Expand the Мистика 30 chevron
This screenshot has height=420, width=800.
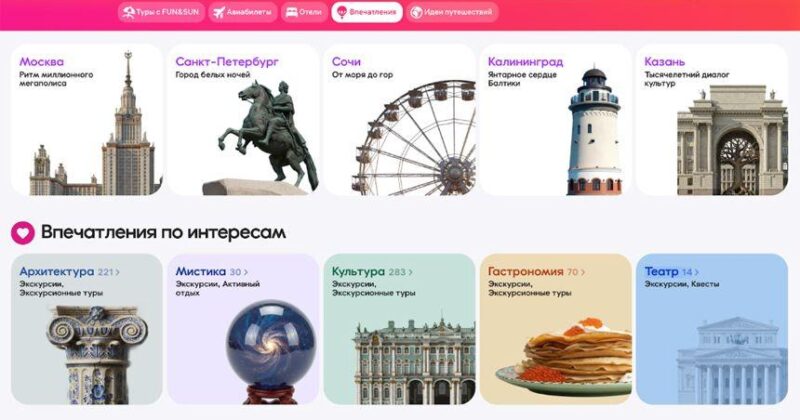point(246,272)
